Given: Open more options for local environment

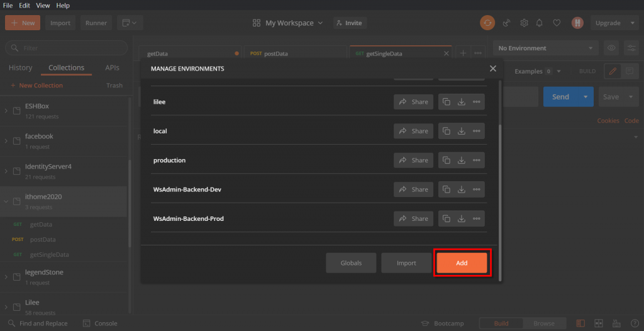Looking at the screenshot, I should [x=477, y=131].
